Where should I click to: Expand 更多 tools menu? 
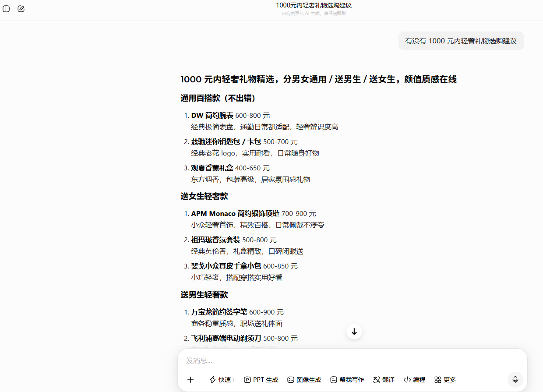tap(445, 380)
